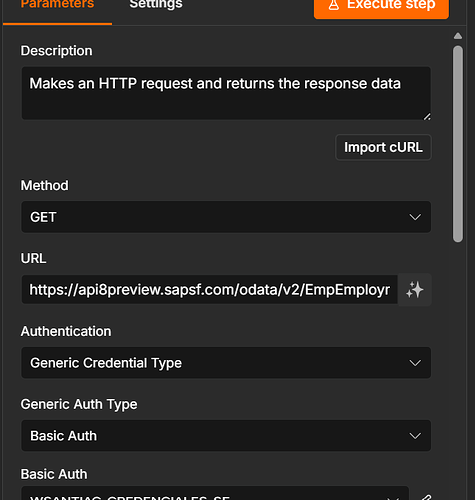Image resolution: width=475 pixels, height=500 pixels.
Task: Click the scroll-up arrow above the scrollbar
Action: pyautogui.click(x=458, y=36)
